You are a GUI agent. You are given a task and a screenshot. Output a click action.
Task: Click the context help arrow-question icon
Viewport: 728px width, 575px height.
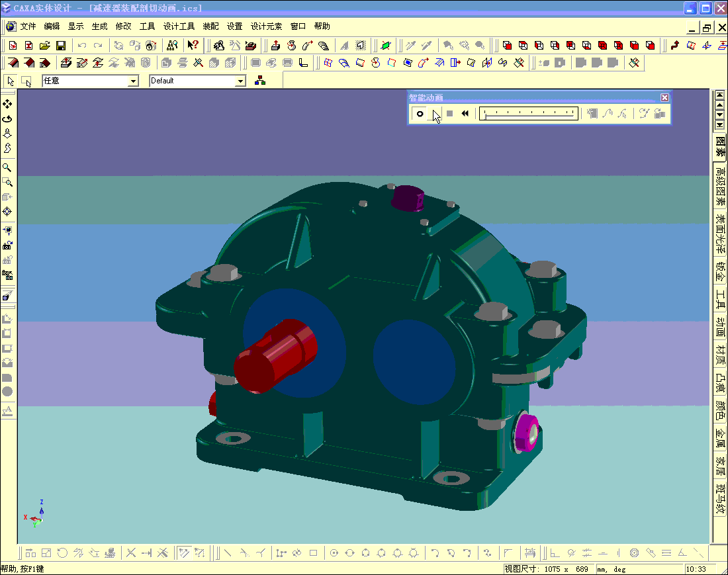(x=193, y=46)
